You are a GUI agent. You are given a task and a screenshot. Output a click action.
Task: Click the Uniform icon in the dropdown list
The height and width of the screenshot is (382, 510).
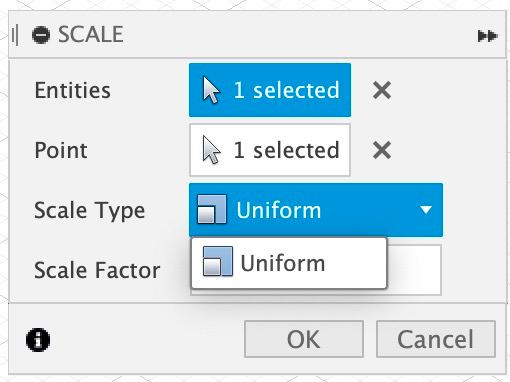[218, 261]
